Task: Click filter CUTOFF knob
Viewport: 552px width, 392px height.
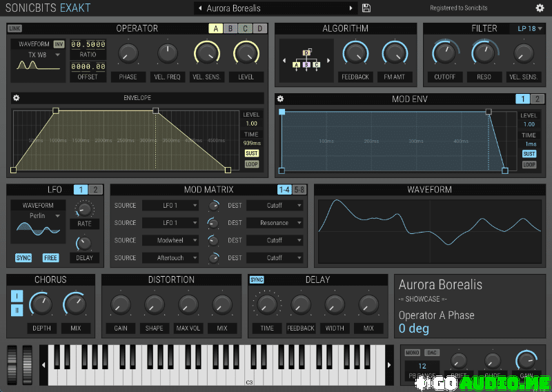Action: (x=445, y=54)
